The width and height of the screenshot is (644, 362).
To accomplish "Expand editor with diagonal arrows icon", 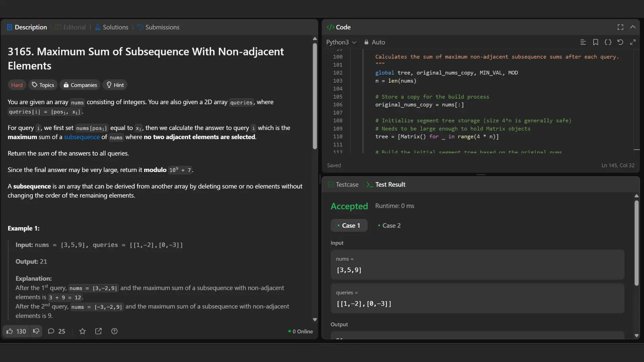I will (x=633, y=42).
